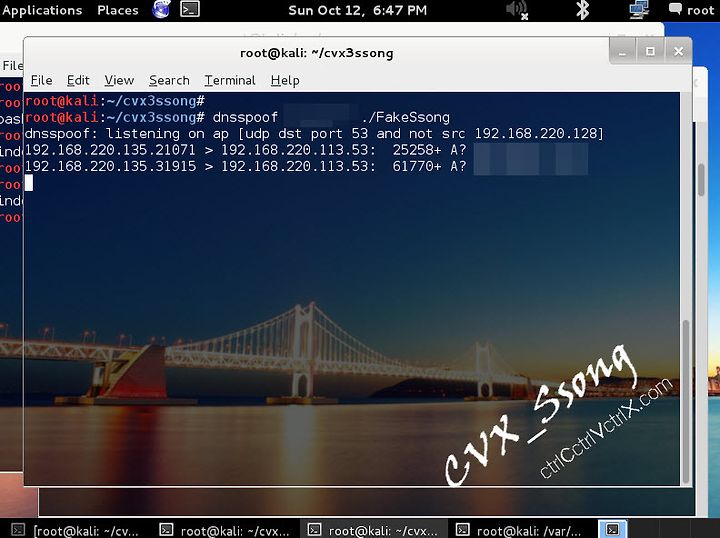Open the terminal's View menu
Image resolution: width=720 pixels, height=538 pixels.
click(119, 80)
